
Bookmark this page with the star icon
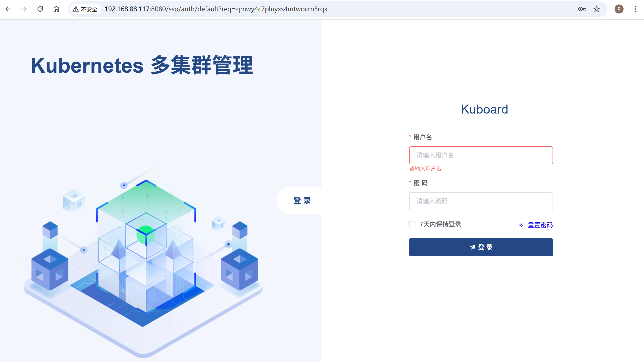click(x=597, y=9)
